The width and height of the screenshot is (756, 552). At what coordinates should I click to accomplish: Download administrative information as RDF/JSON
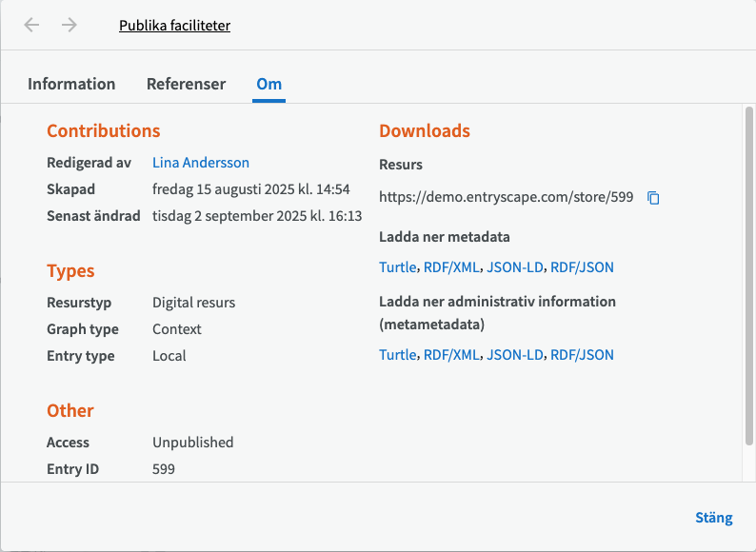tap(582, 355)
